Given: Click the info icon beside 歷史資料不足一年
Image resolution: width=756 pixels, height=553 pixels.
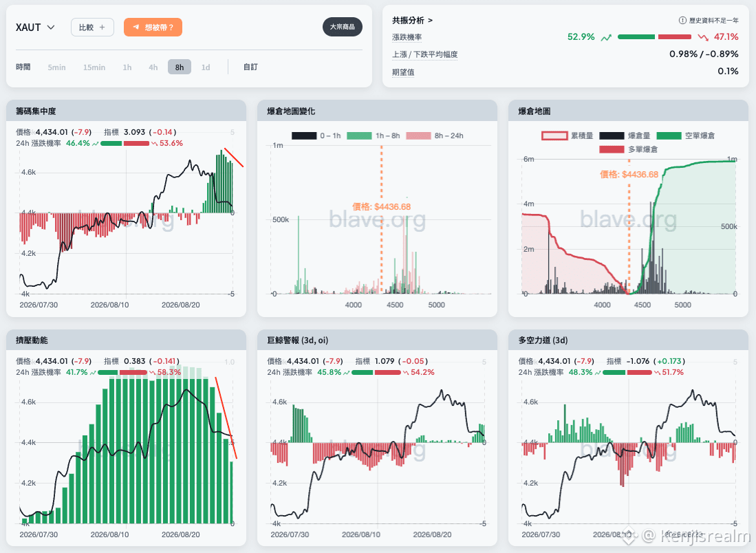Looking at the screenshot, I should [682, 20].
